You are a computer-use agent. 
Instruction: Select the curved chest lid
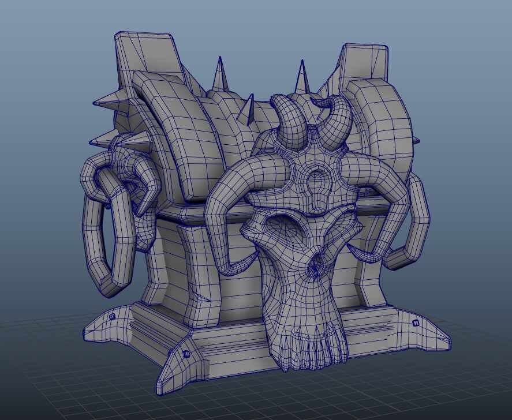pyautogui.click(x=190, y=144)
